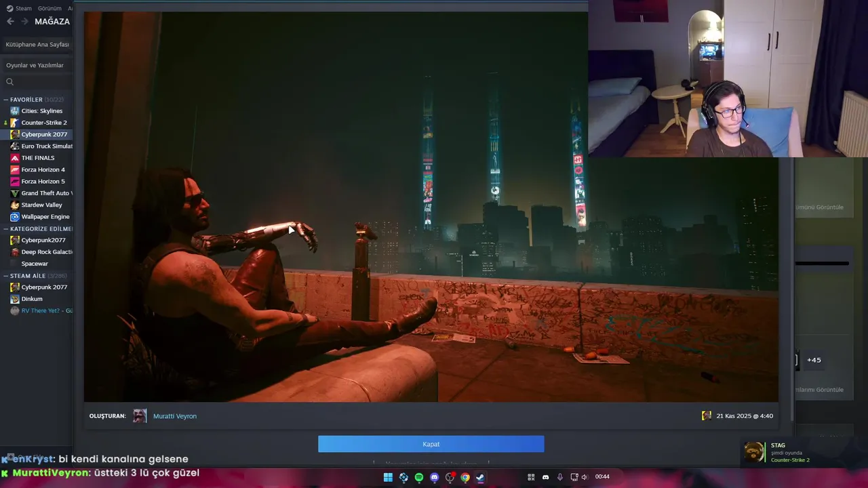The width and height of the screenshot is (868, 488).
Task: Open the Steam menu
Action: [19, 8]
